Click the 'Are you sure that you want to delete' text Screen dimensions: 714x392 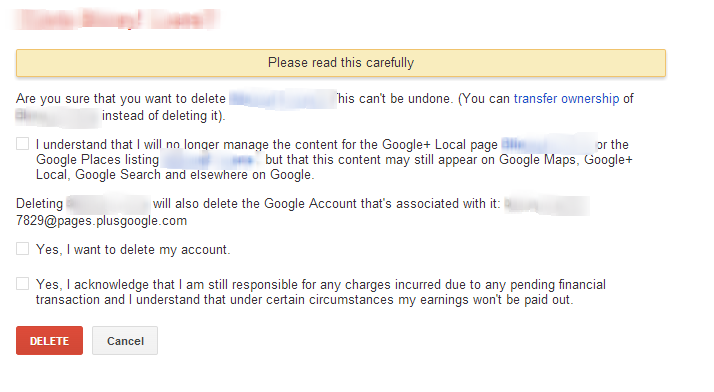coord(121,99)
